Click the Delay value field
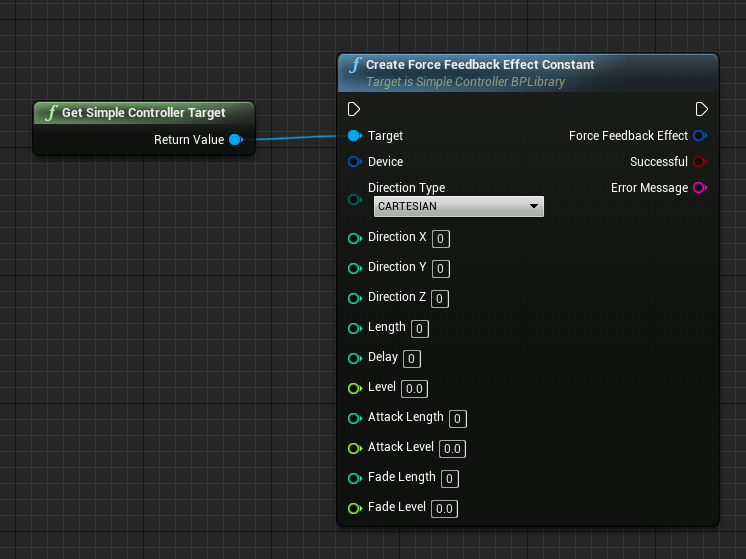The height and width of the screenshot is (559, 746). click(412, 358)
